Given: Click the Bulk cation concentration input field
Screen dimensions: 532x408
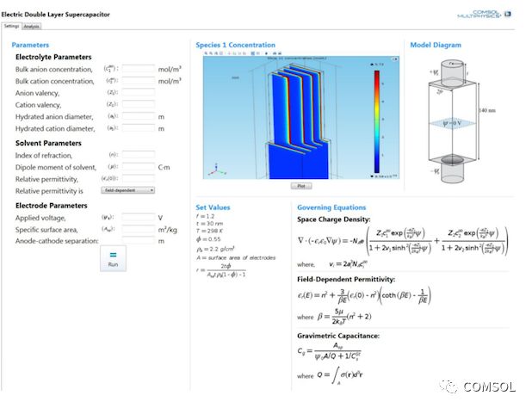Looking at the screenshot, I should click(x=139, y=81).
